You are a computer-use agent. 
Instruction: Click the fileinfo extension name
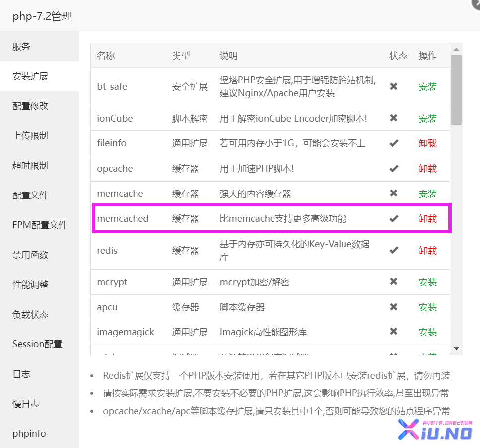[112, 143]
